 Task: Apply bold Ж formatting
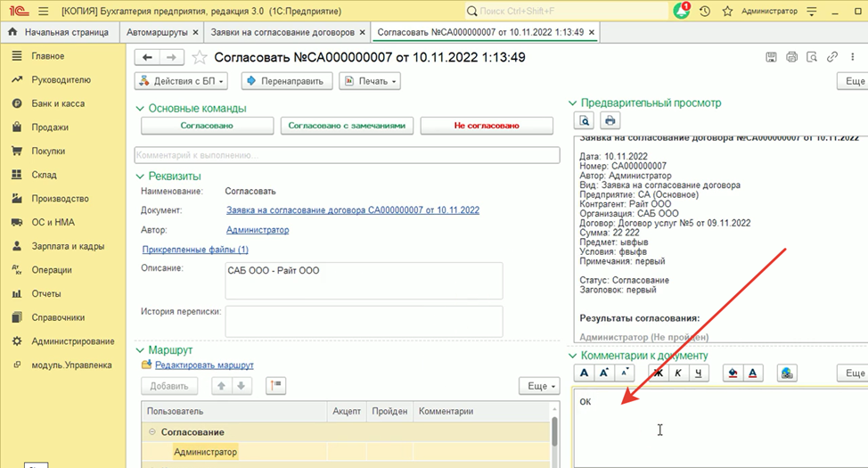tap(659, 374)
